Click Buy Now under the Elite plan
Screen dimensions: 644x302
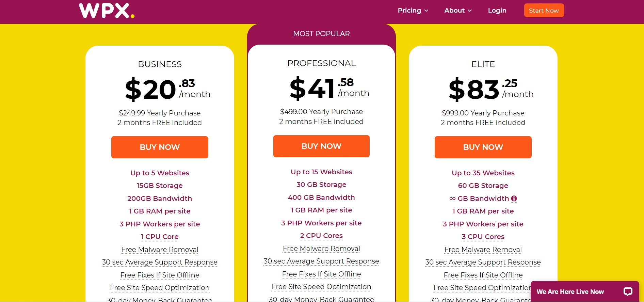(x=483, y=147)
